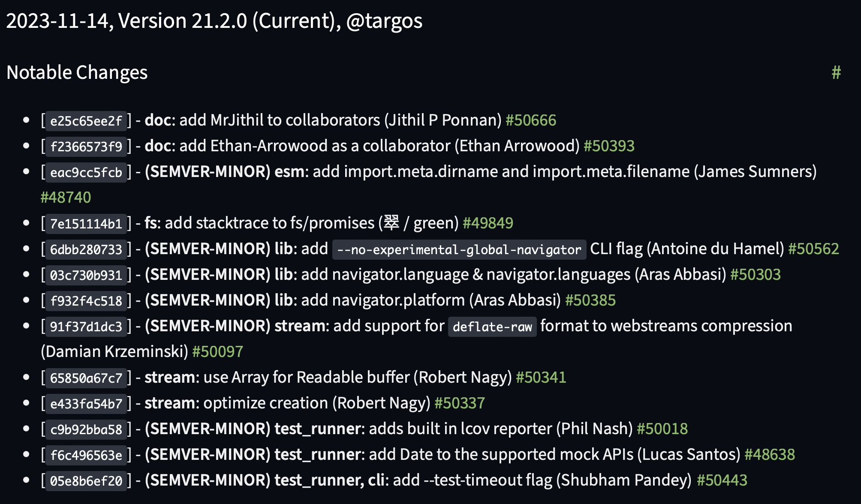861x504 pixels.
Task: Open pull request #48638 link
Action: point(770,455)
